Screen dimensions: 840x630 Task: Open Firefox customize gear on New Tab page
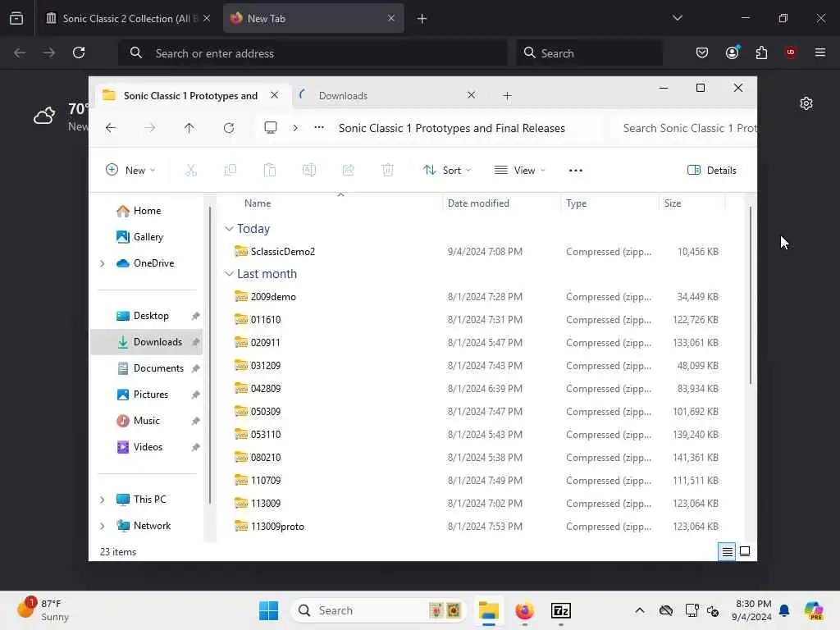click(806, 103)
